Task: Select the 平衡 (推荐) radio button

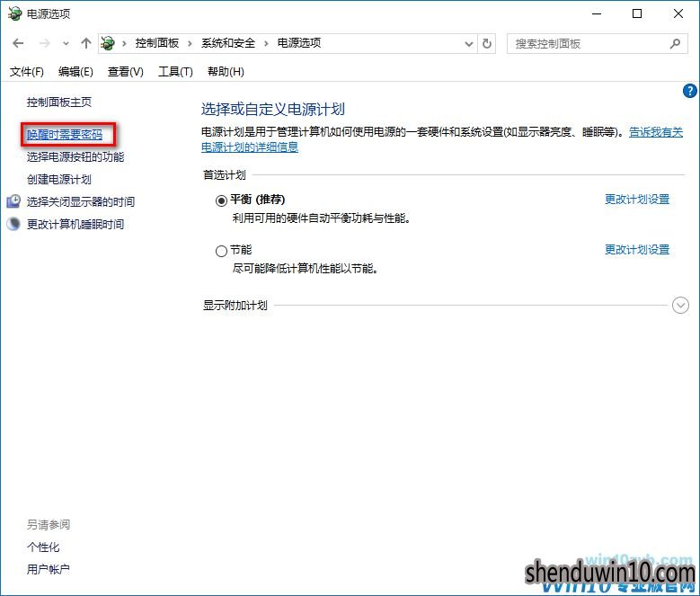Action: click(x=221, y=200)
